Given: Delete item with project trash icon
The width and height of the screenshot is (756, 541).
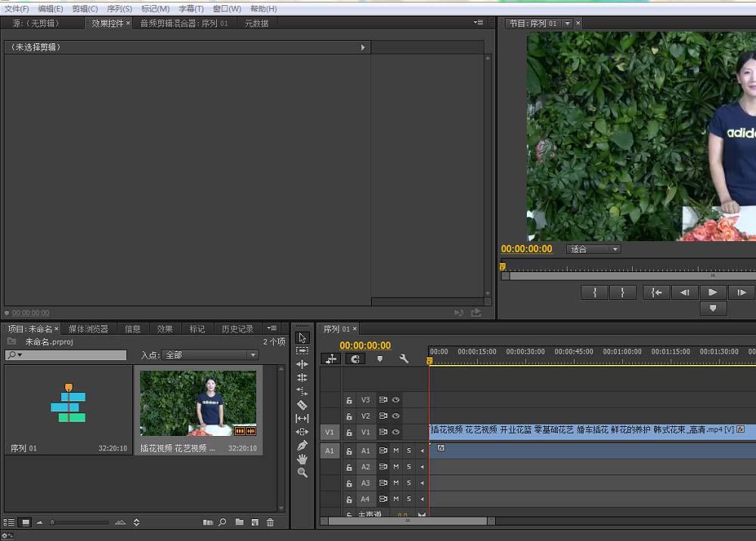Looking at the screenshot, I should 270,522.
